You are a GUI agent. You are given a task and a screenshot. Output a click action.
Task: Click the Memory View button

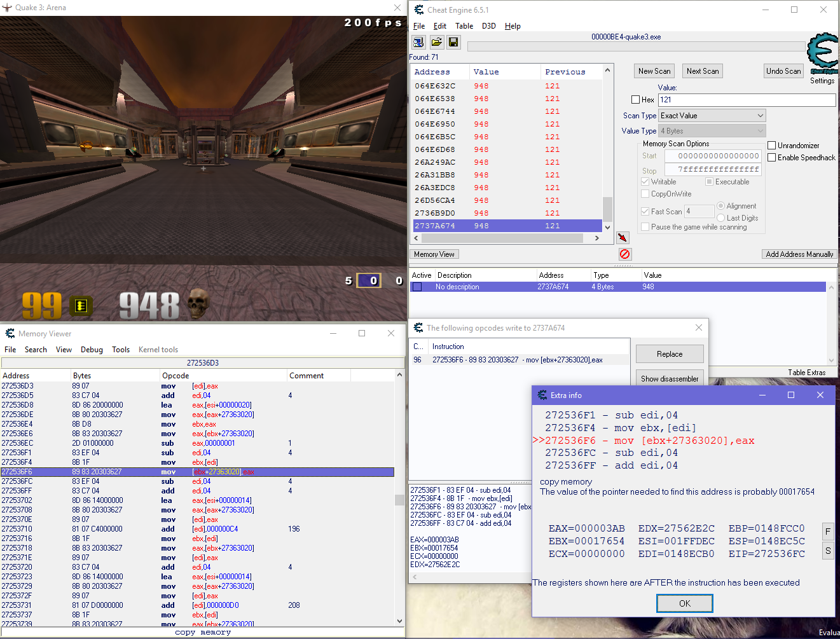coord(434,254)
